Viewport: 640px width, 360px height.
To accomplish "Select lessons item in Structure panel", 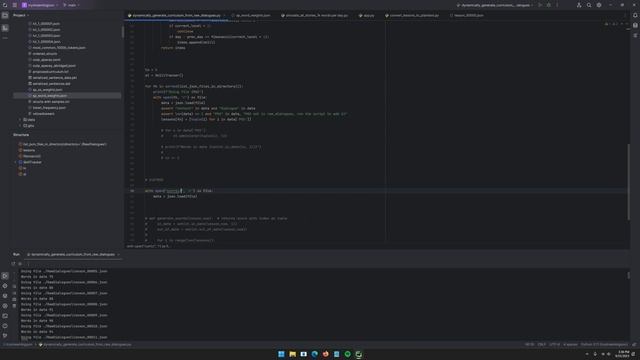I will click(29, 150).
